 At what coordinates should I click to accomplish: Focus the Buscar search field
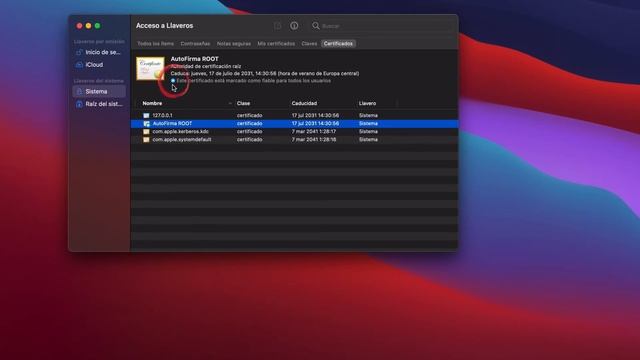(x=382, y=26)
